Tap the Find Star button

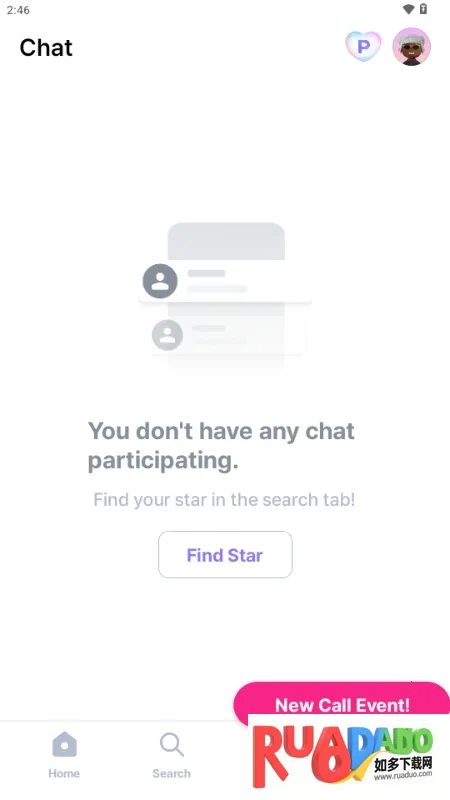225,555
